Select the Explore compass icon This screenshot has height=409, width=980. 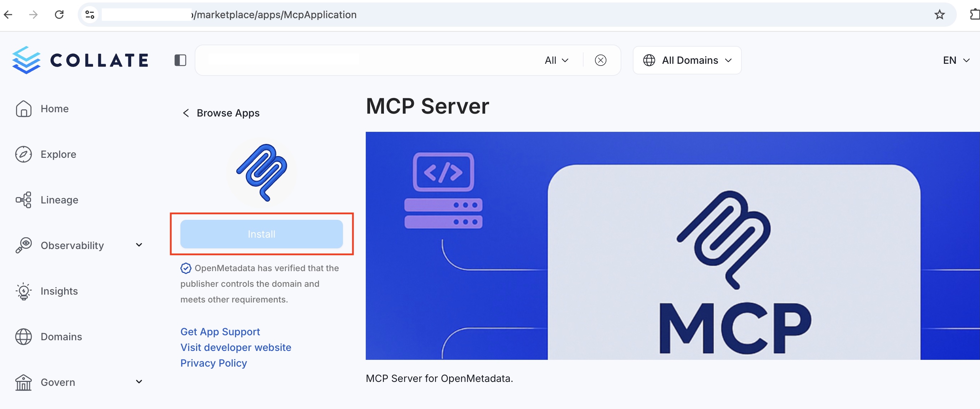24,154
